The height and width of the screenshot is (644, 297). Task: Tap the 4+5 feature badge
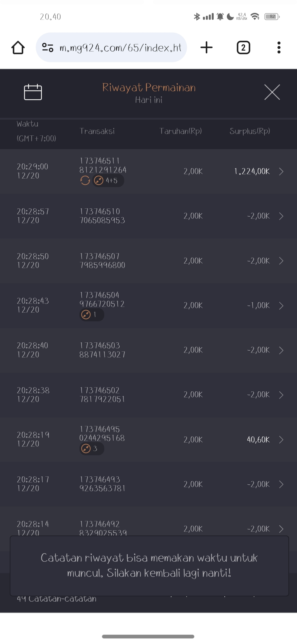click(x=108, y=181)
